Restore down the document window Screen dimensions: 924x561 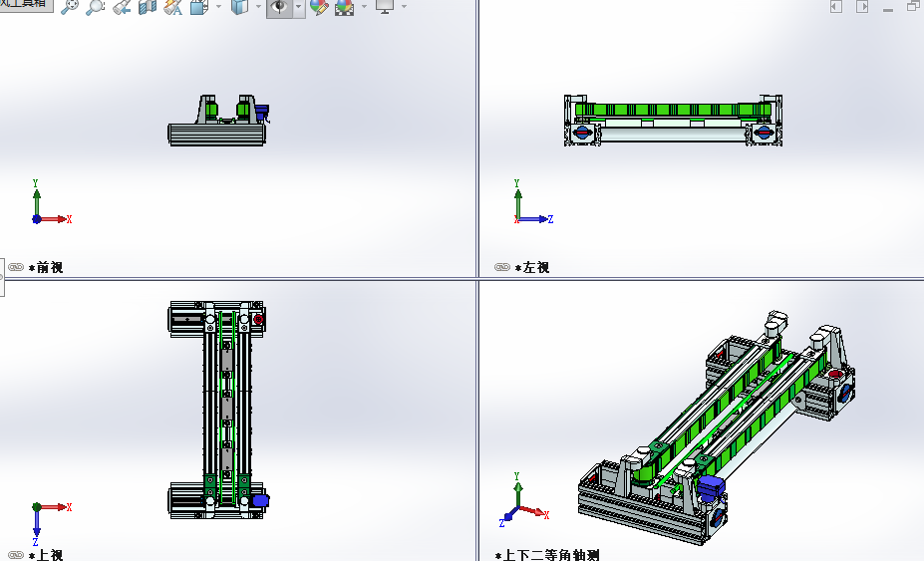pyautogui.click(x=913, y=7)
